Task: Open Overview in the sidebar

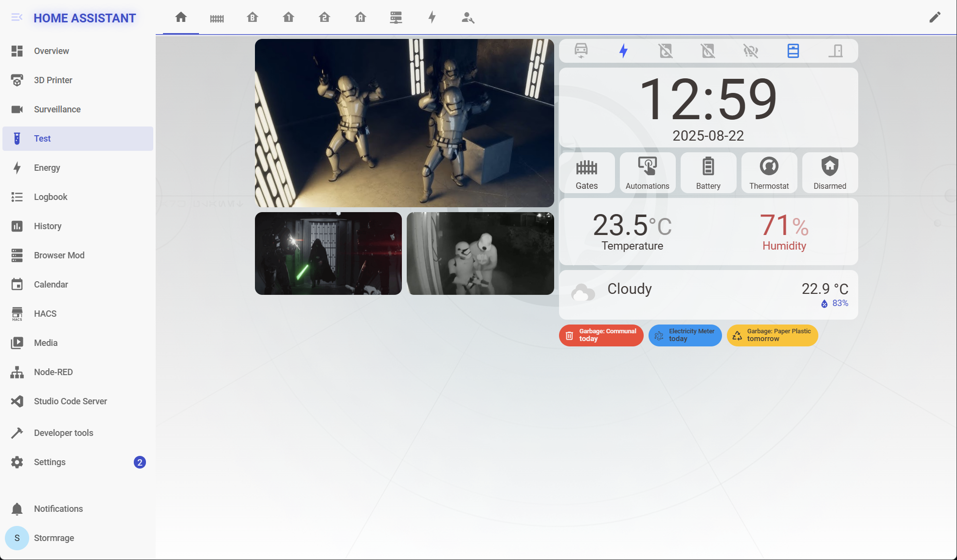Action: (x=78, y=51)
